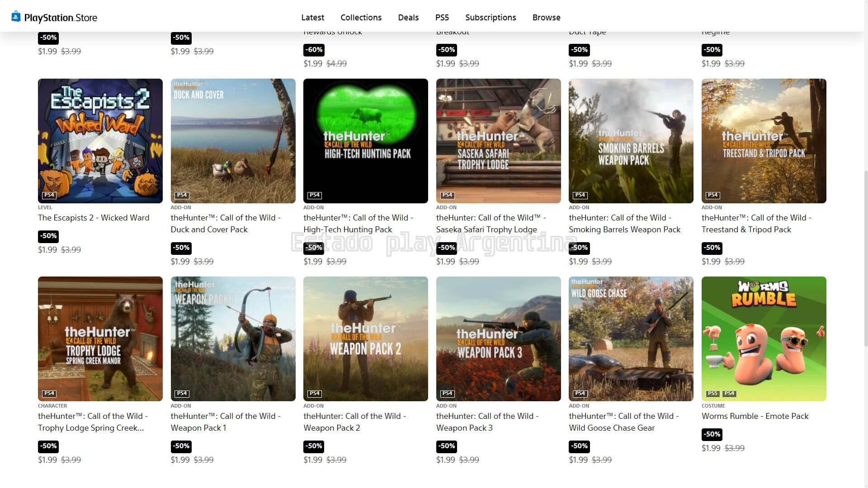Open the High-Tech Hunting Pack cover art
This screenshot has width=868, height=488.
365,141
